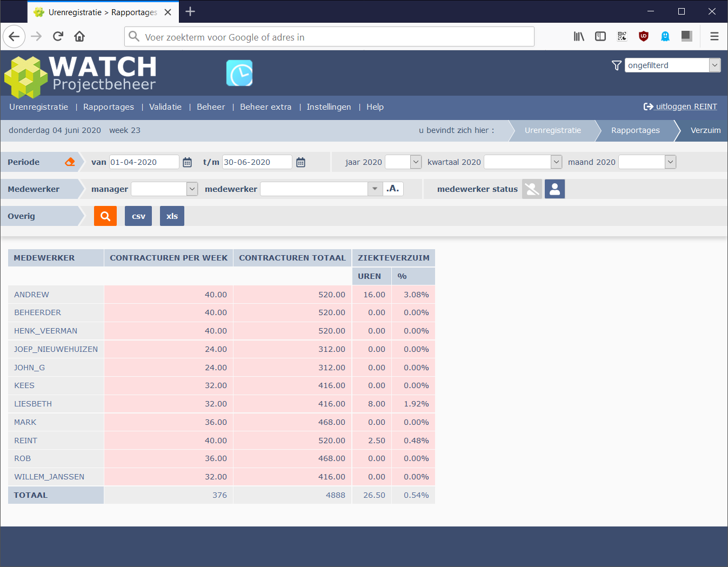Open the ongefilterd filter dropdown
728x567 pixels.
coord(672,65)
